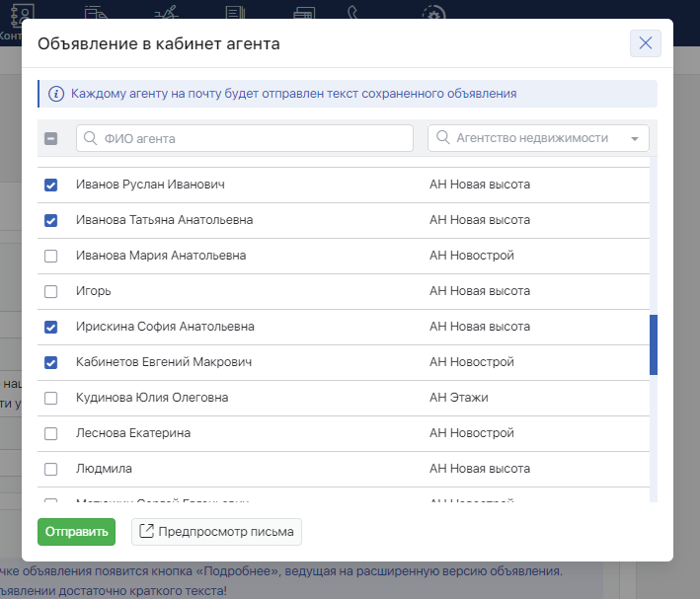Toggle the select-all agents checkbox
The height and width of the screenshot is (599, 700).
click(x=51, y=139)
